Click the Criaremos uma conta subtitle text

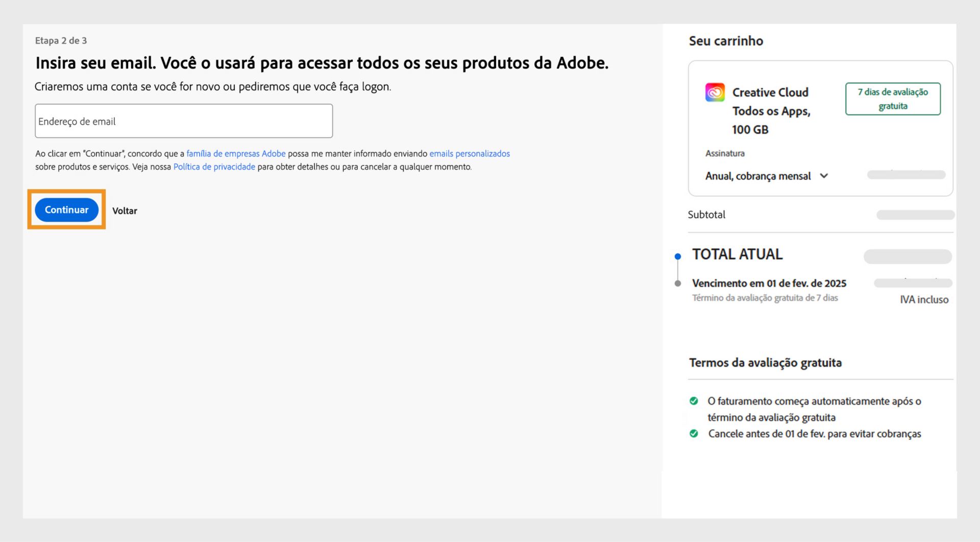pos(213,87)
